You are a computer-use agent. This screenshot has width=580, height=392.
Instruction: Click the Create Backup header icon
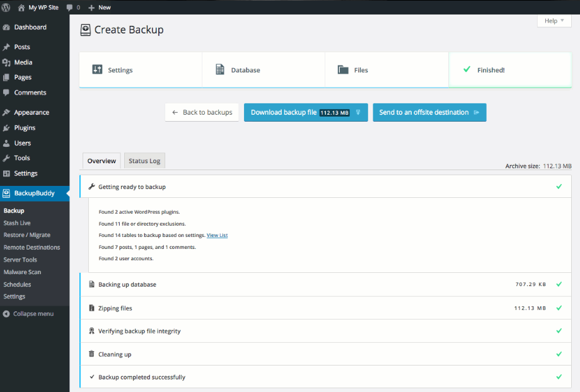[86, 30]
